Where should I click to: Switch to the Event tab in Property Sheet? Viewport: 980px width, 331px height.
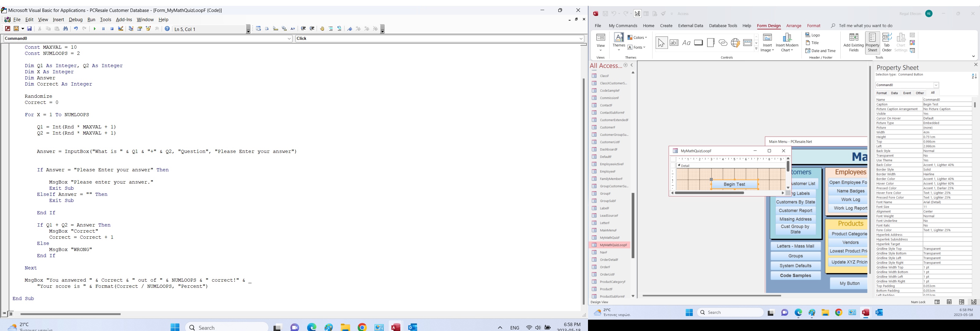[907, 93]
